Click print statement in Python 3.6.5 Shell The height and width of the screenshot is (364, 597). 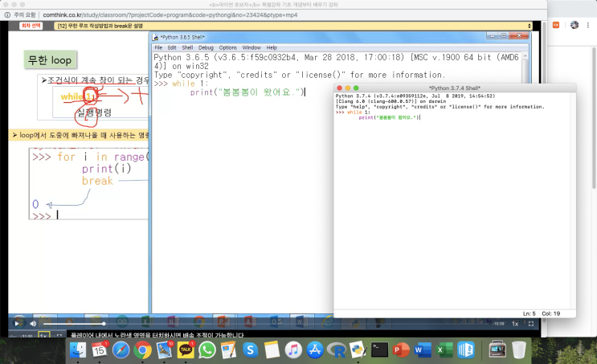[247, 92]
